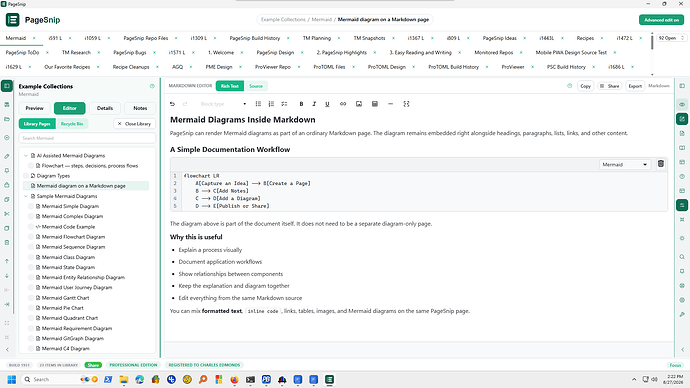Open the Details tab in library panel
The height and width of the screenshot is (388, 690).
pos(105,108)
